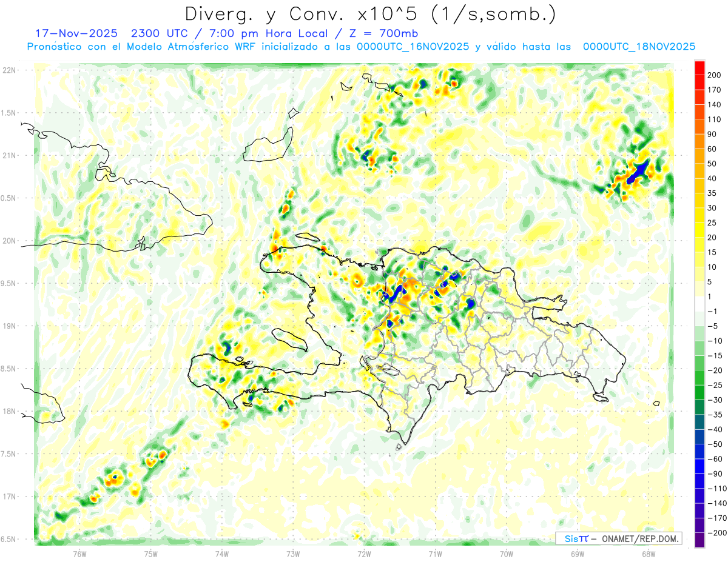Click the "17N" latitude label
The width and height of the screenshot is (728, 562).
pyautogui.click(x=8, y=497)
